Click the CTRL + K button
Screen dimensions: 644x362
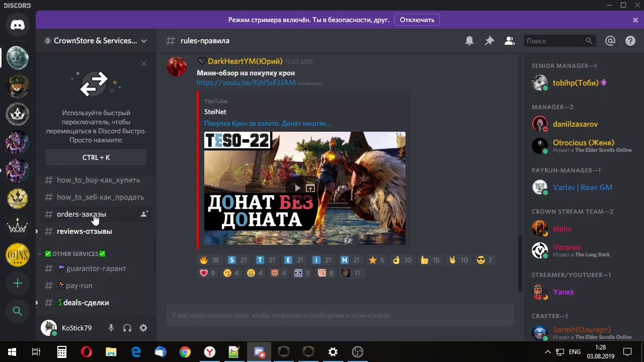click(96, 157)
